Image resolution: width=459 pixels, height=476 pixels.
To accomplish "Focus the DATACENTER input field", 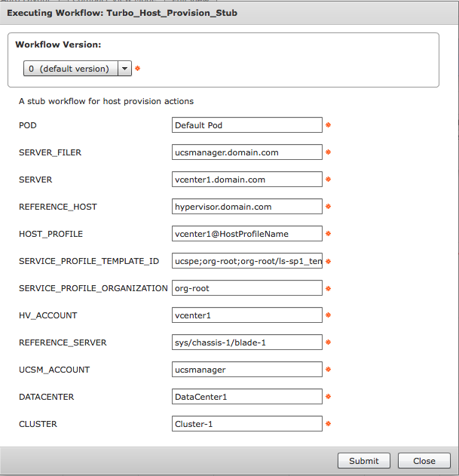I will pos(247,397).
